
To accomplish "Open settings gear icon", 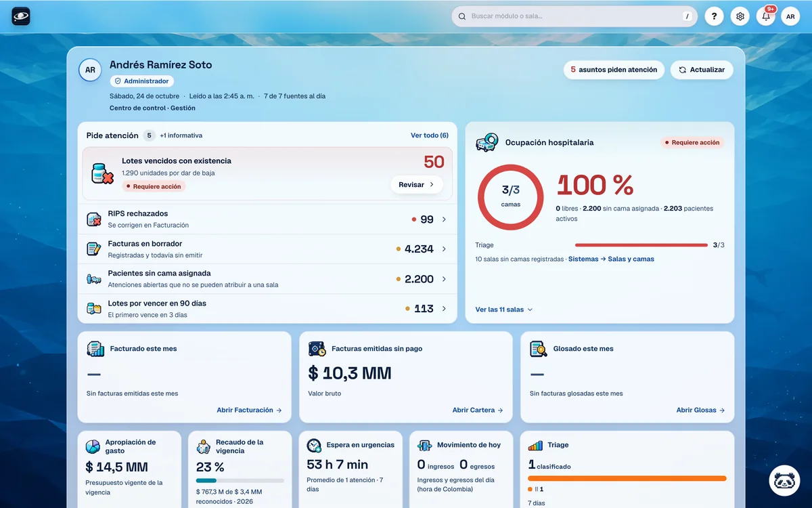I will coord(740,16).
